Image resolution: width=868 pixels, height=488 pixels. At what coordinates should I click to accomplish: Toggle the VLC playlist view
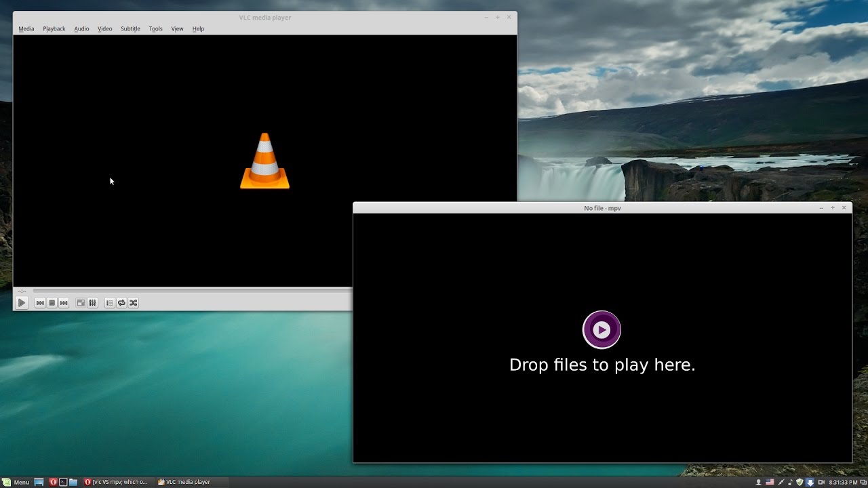coord(110,303)
